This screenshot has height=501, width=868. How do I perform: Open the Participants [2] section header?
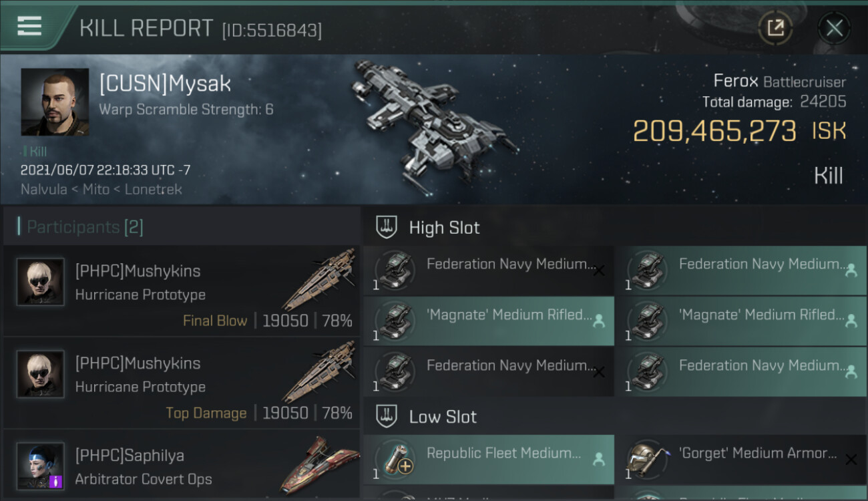click(85, 227)
